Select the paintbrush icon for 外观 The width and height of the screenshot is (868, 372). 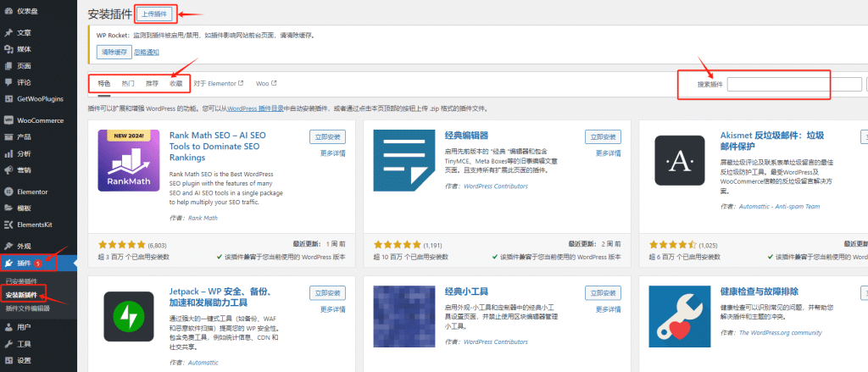8,246
